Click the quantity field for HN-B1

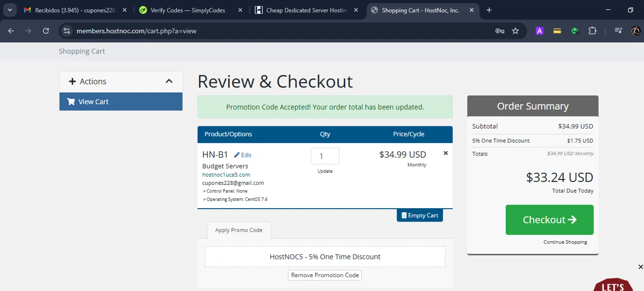[325, 156]
